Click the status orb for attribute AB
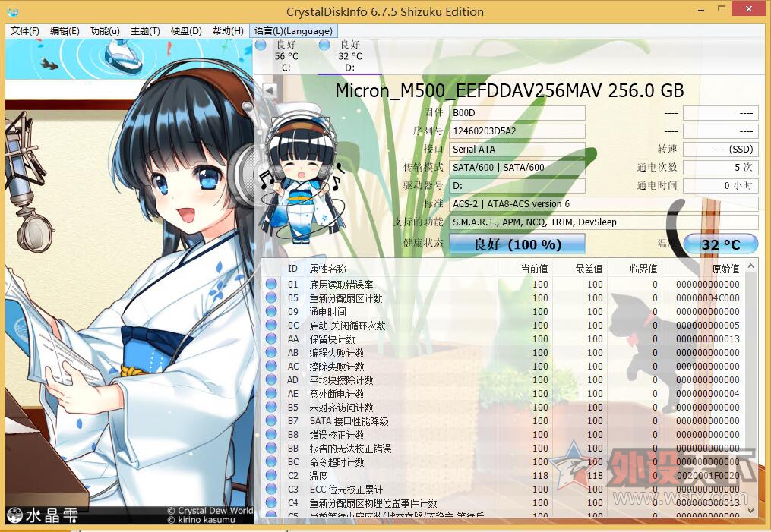The width and height of the screenshot is (771, 532). click(271, 352)
